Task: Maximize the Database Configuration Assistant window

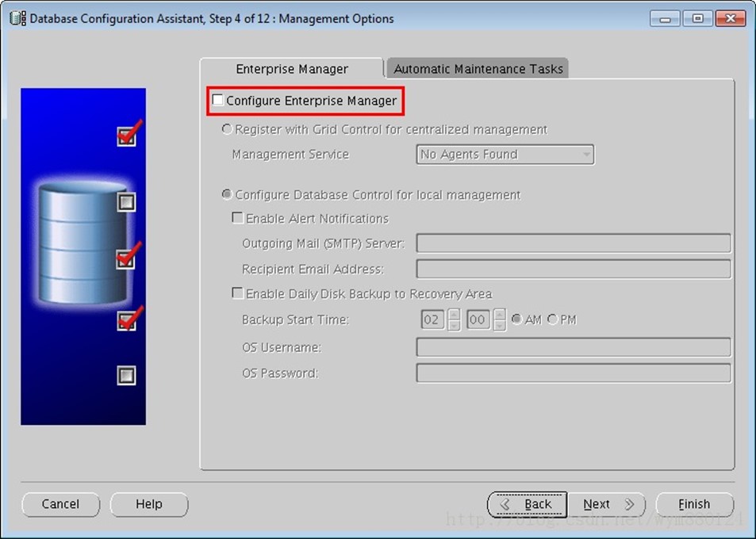Action: pos(697,19)
